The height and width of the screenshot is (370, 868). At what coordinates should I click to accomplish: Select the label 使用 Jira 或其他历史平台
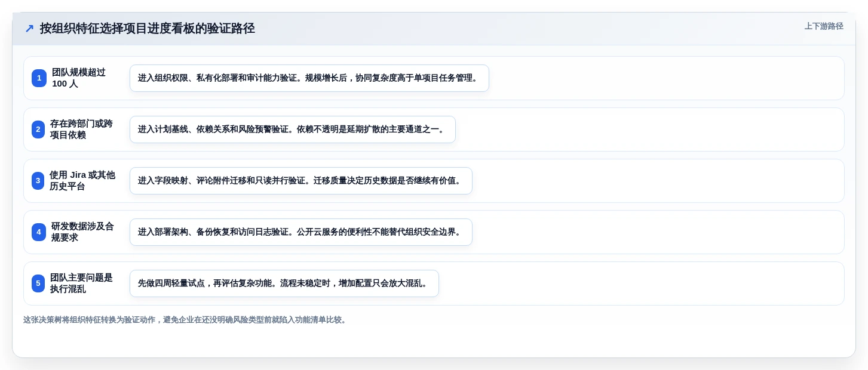[82, 181]
